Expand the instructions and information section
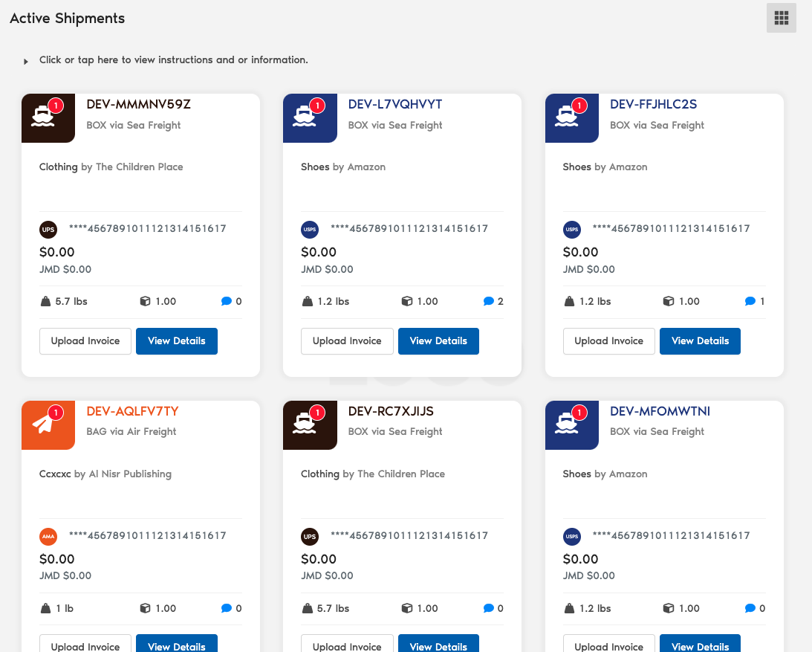The height and width of the screenshot is (652, 812). coord(166,60)
